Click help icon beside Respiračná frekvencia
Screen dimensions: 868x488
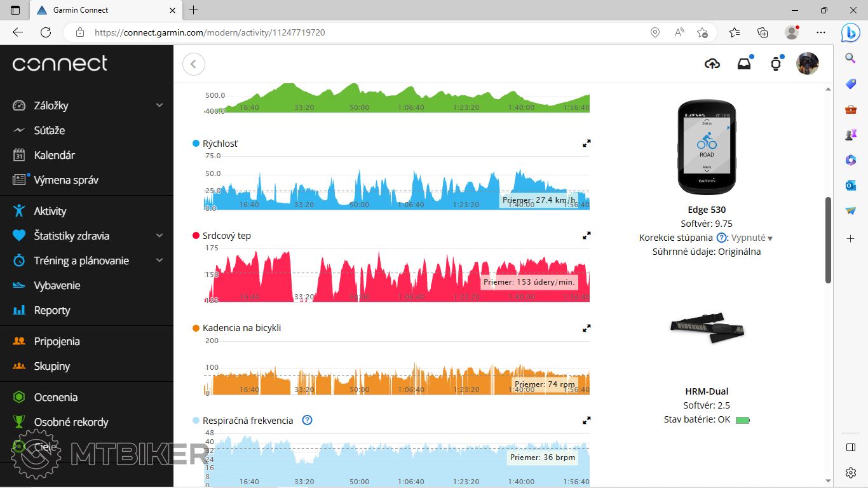tap(308, 420)
